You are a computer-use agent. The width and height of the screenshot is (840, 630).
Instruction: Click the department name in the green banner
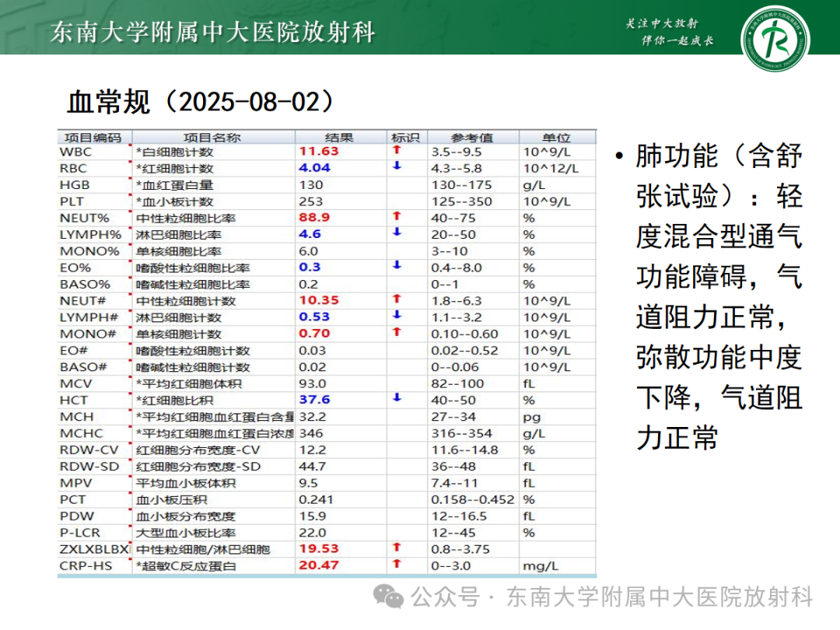tap(210, 33)
